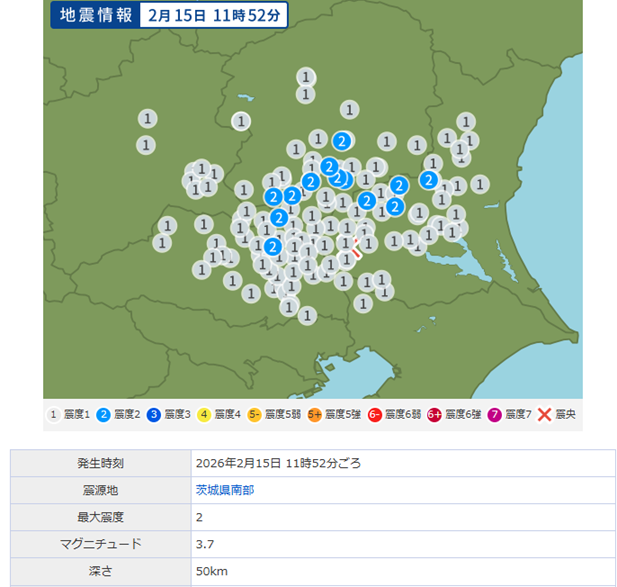Viewport: 617px width, 587px height.
Task: Click the 震度5弱 legend icon
Action: point(254,414)
